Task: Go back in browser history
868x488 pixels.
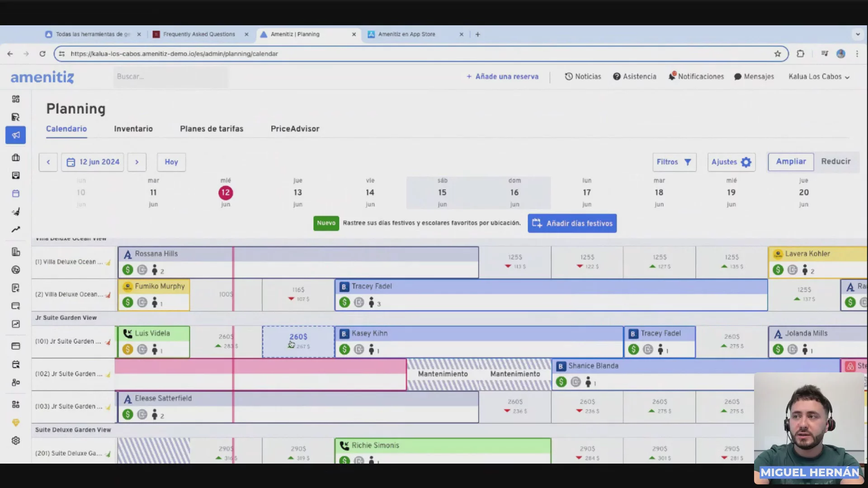Action: [x=10, y=54]
